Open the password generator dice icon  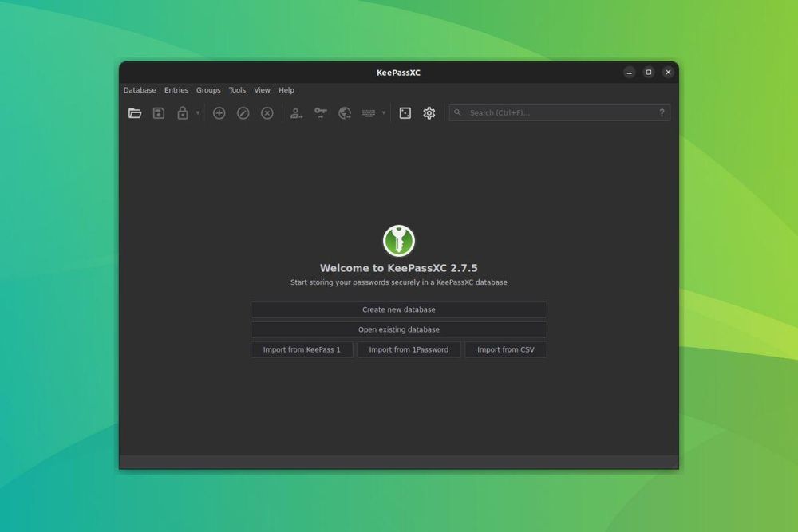(404, 112)
